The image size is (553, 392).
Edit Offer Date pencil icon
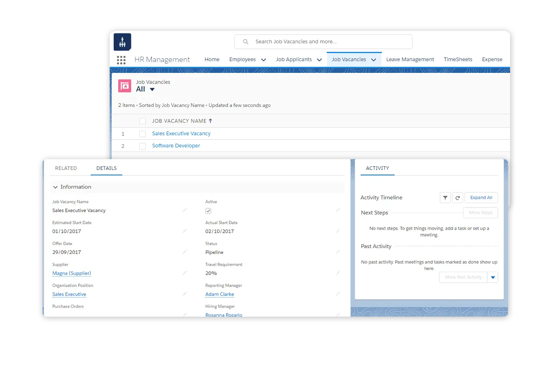pos(185,252)
